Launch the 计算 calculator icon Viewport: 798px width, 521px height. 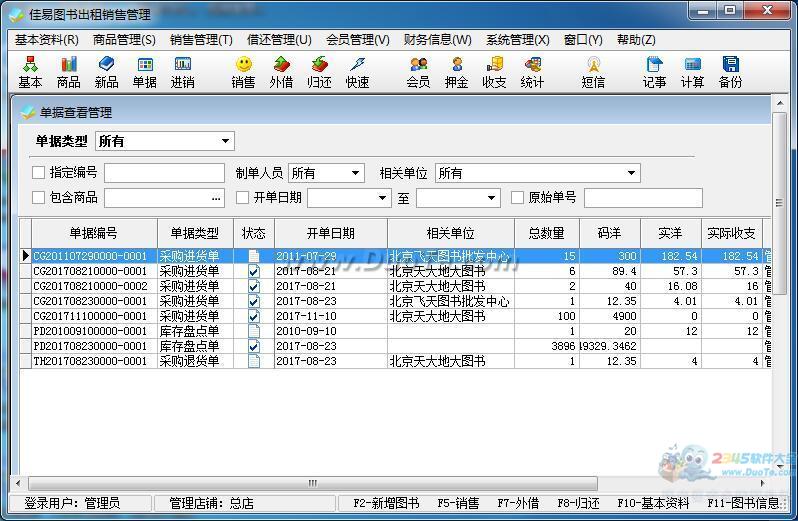[692, 72]
